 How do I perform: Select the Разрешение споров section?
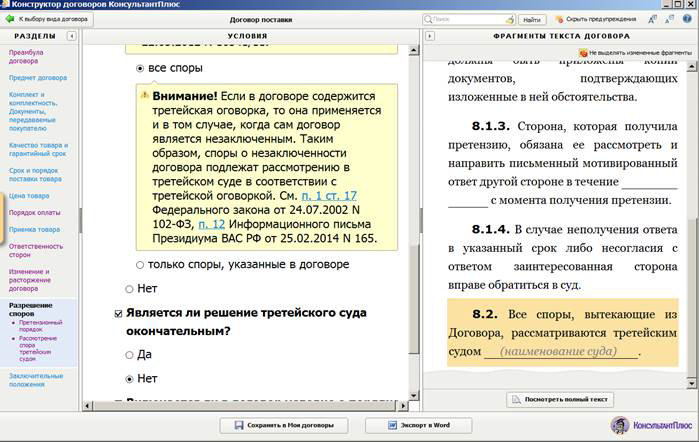point(30,310)
